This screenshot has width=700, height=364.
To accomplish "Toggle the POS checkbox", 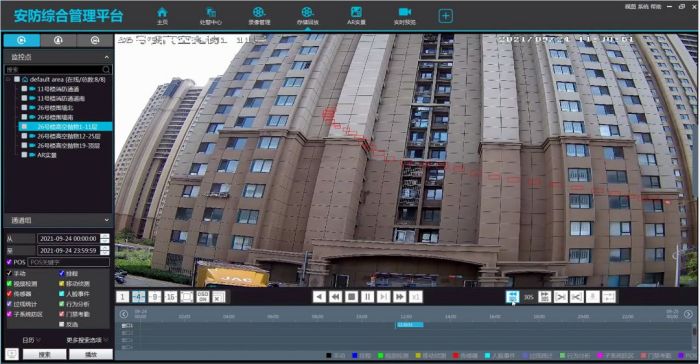I will tap(9, 262).
